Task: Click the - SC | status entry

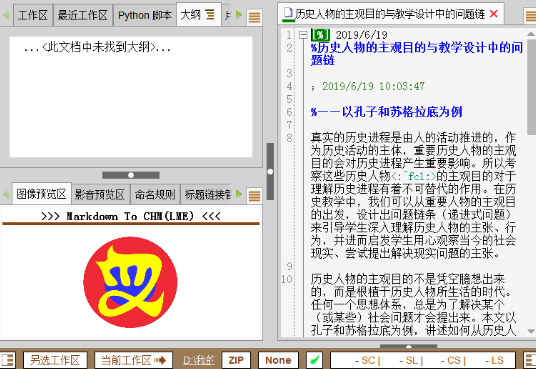Action: pos(368,360)
